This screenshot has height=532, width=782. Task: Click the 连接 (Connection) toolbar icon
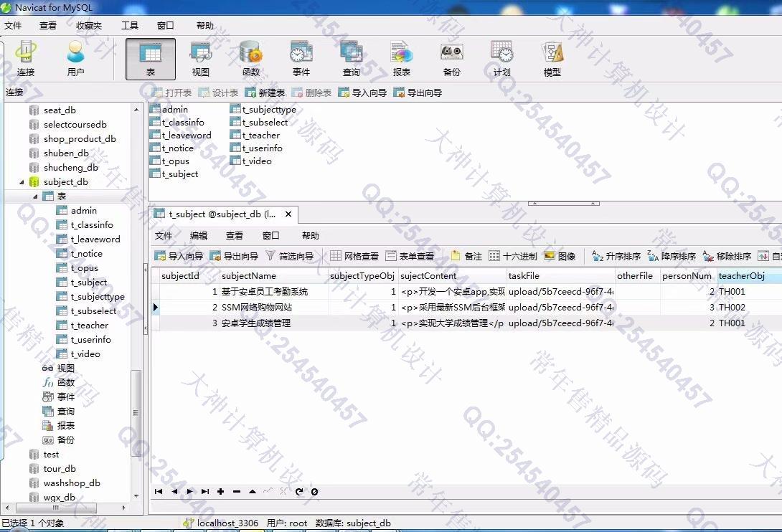click(26, 58)
